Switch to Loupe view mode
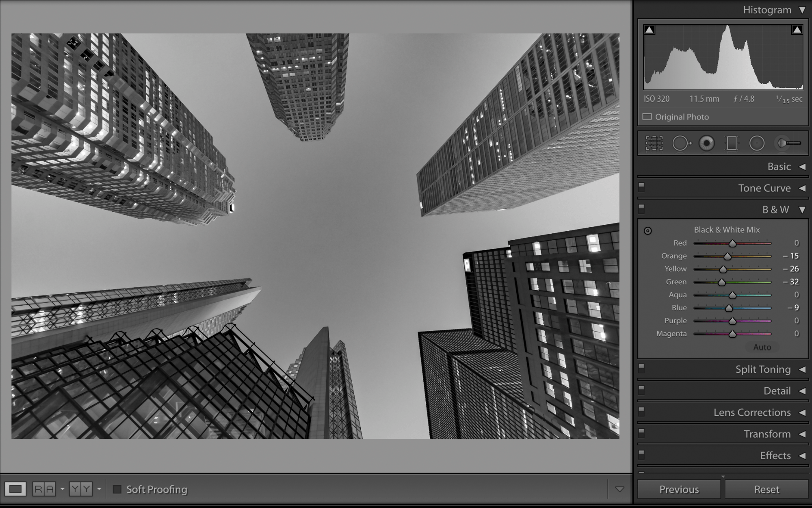 [15, 489]
